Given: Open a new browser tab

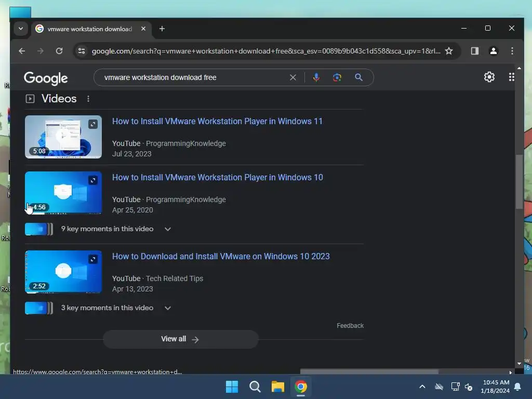Looking at the screenshot, I should click(x=162, y=29).
